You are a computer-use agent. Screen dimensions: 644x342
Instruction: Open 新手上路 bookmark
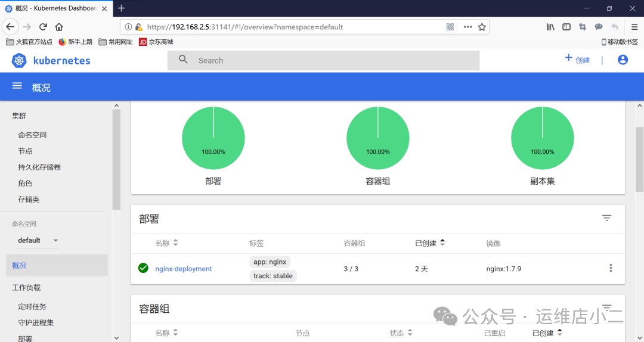(x=76, y=42)
